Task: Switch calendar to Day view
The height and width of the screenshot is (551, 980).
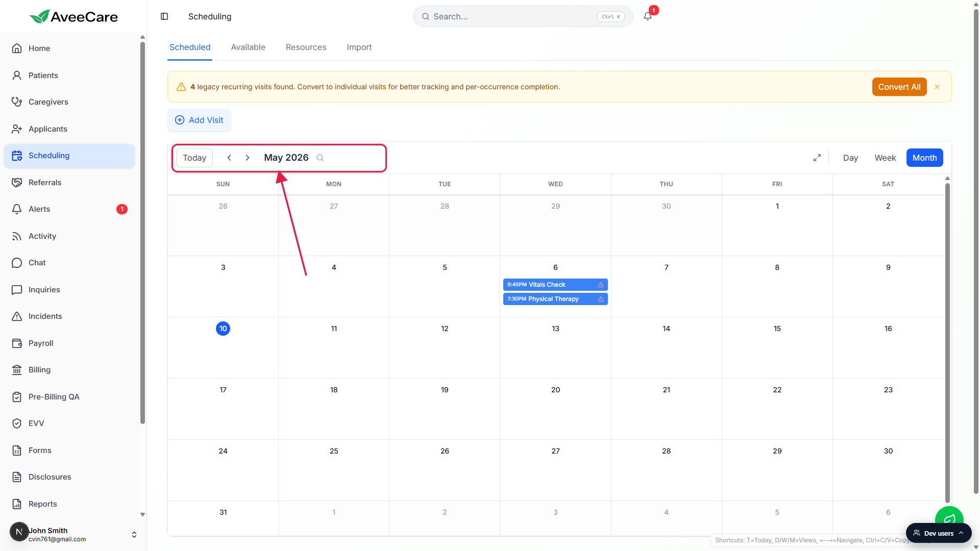Action: (x=850, y=158)
